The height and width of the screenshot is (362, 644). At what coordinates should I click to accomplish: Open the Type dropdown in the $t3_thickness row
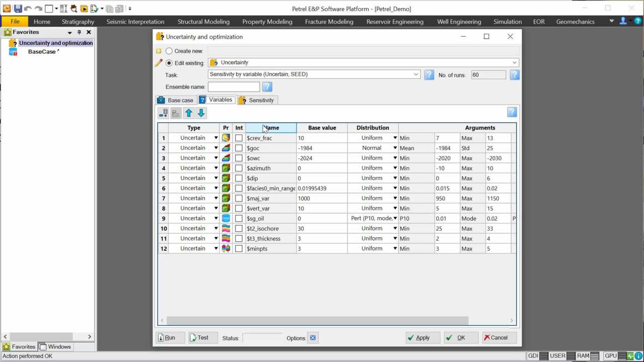coord(216,238)
